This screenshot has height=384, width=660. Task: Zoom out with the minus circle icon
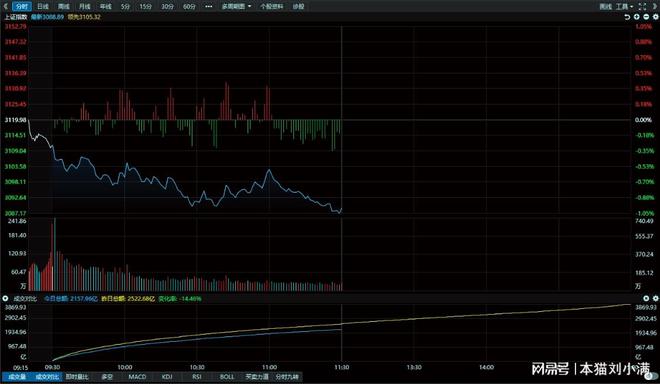tap(646, 17)
